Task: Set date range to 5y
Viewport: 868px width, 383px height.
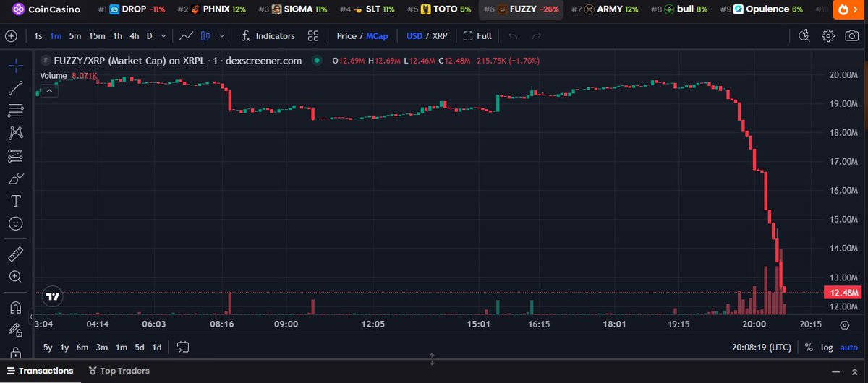Action: click(x=48, y=348)
